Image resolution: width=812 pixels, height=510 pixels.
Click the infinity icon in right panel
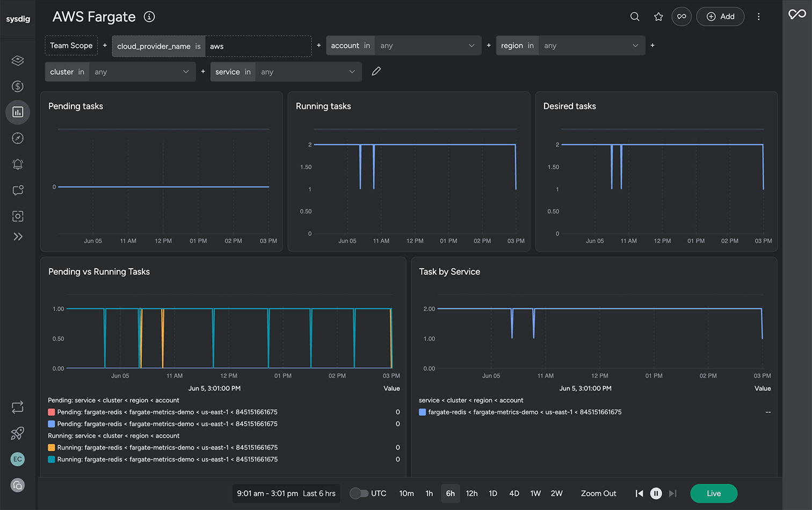pyautogui.click(x=797, y=14)
